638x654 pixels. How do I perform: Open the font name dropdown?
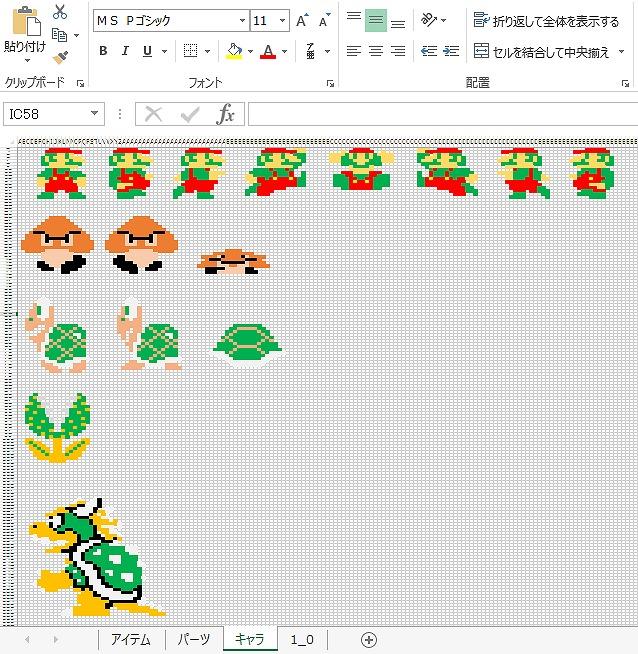pos(242,21)
